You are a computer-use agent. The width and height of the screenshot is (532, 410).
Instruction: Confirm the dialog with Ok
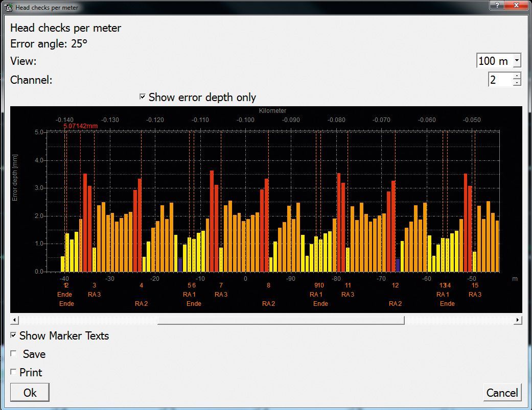29,392
